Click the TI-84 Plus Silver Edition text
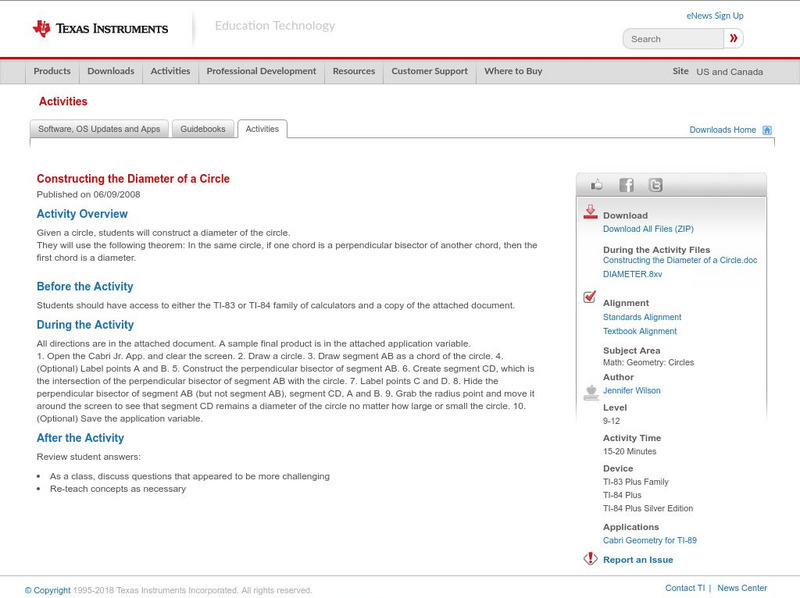Screen dimensions: 800x598 (x=648, y=508)
